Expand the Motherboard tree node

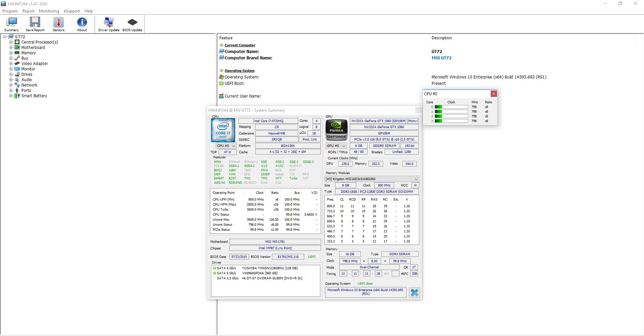point(11,48)
